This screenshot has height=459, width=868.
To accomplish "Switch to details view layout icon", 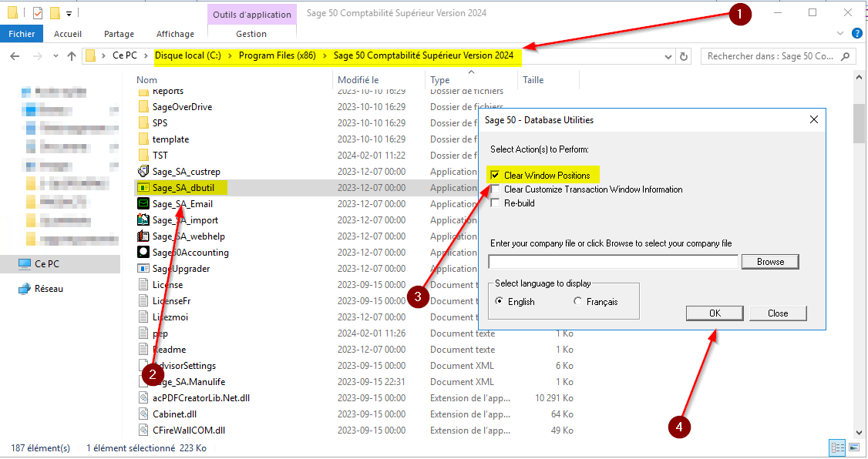I will coord(838,447).
